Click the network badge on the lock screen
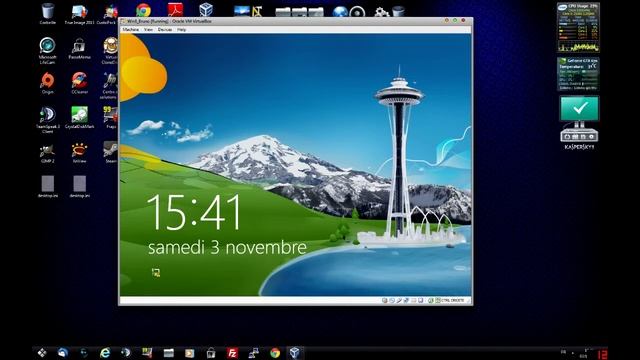The image size is (640, 360). click(x=156, y=273)
